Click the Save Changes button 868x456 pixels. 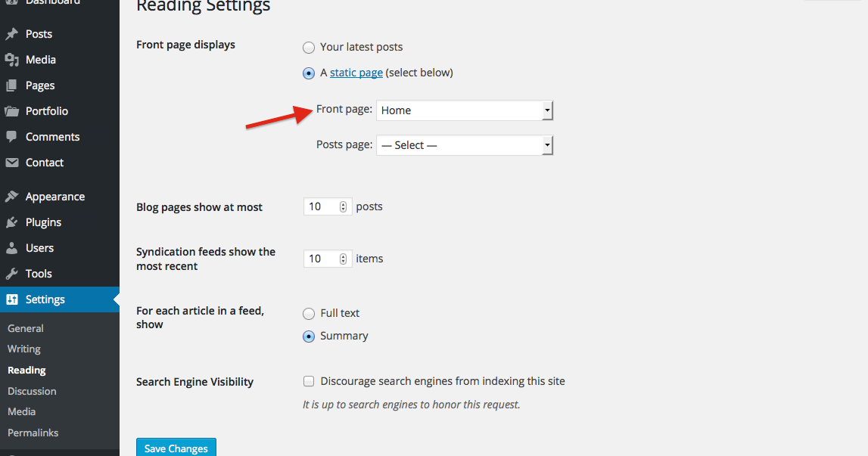(x=176, y=448)
